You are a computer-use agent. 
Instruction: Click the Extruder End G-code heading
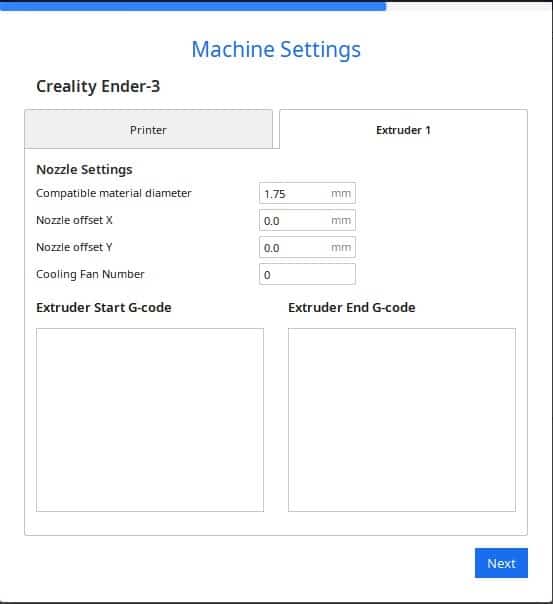[x=352, y=307]
